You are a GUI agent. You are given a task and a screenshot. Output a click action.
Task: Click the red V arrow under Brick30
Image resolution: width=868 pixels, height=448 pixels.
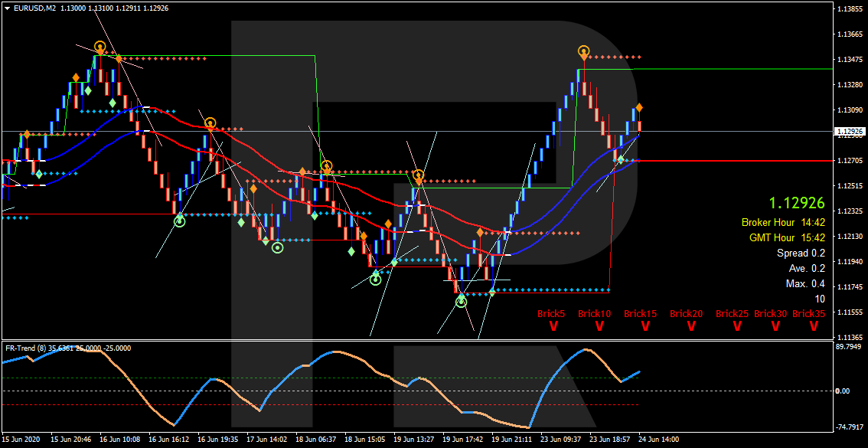point(775,326)
